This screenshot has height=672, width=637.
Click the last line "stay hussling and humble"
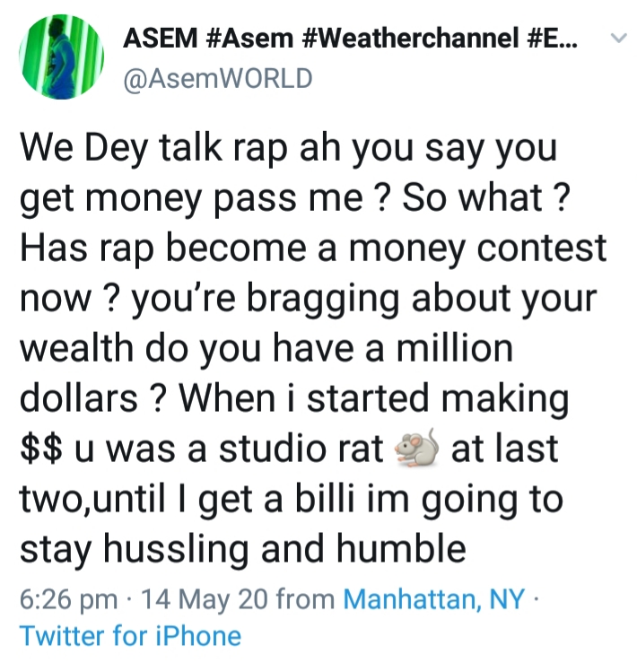(243, 549)
